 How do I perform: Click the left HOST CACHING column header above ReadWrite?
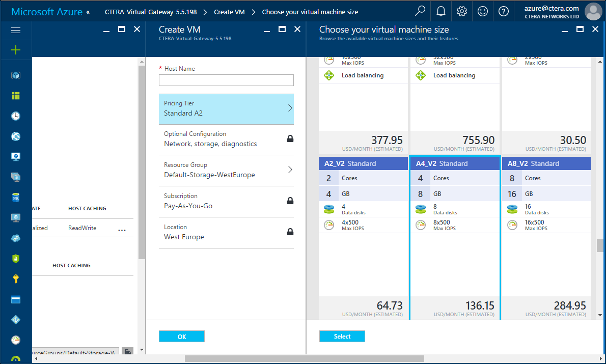[88, 208]
